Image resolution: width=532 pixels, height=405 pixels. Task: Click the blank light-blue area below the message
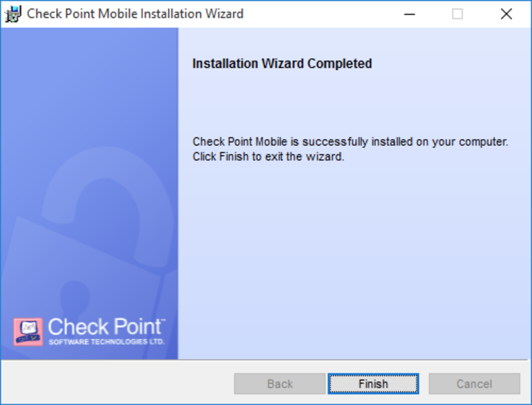[x=353, y=258]
